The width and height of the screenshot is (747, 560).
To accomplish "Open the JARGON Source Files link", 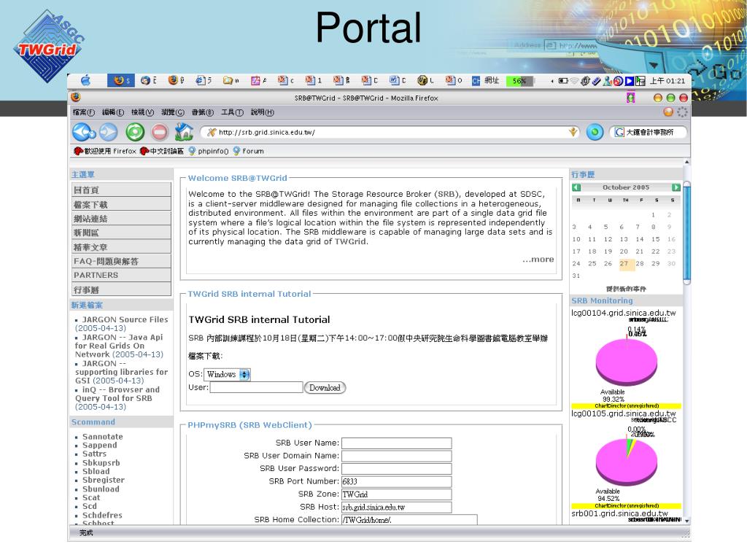I will (125, 319).
